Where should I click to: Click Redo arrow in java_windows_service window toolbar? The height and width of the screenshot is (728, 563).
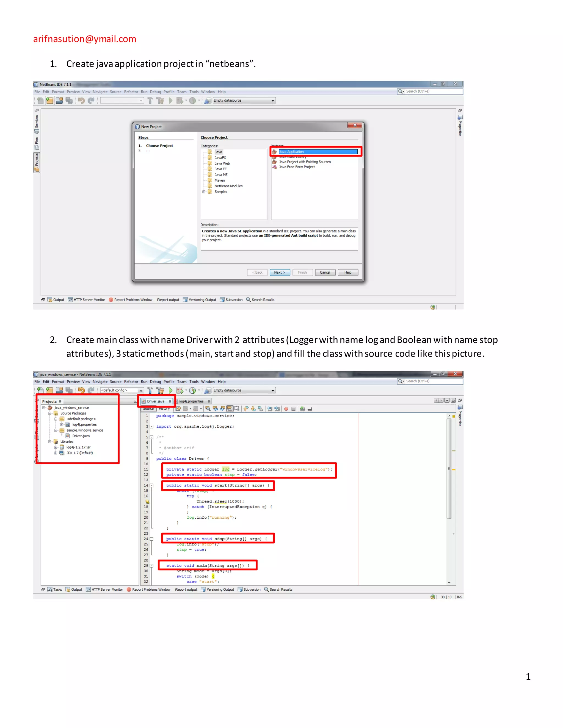[x=91, y=390]
